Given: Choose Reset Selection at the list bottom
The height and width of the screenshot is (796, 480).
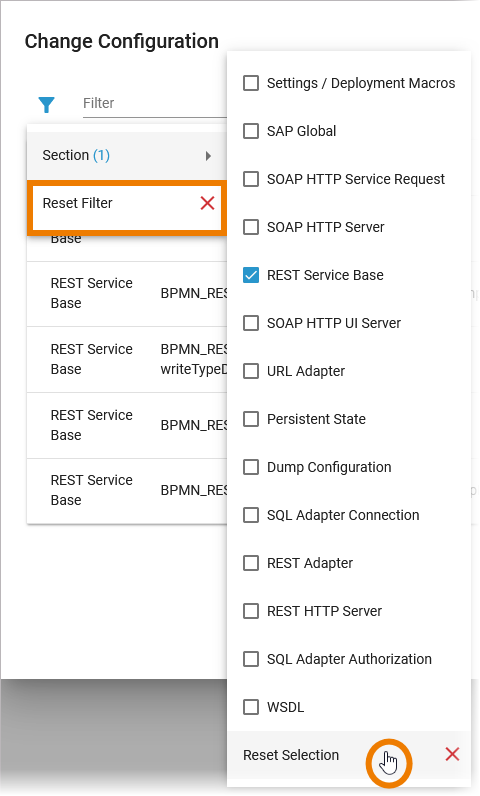Looking at the screenshot, I should [x=349, y=755].
